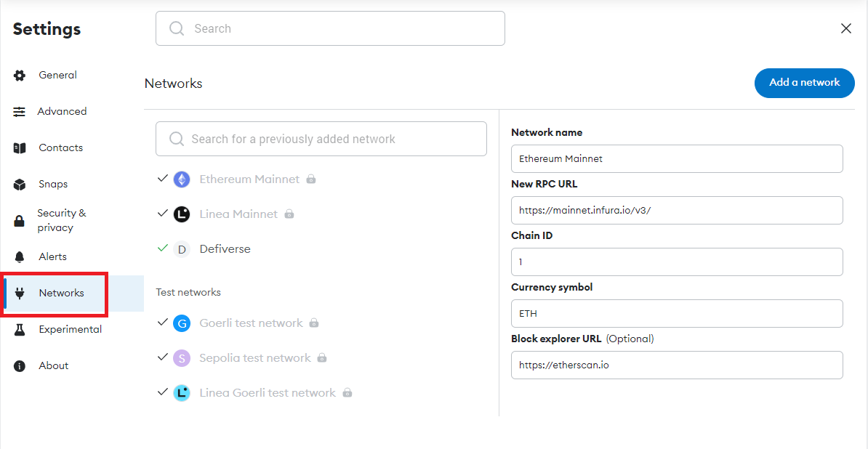Image resolution: width=868 pixels, height=449 pixels.
Task: Click the Experimental flask icon
Action: click(x=20, y=330)
